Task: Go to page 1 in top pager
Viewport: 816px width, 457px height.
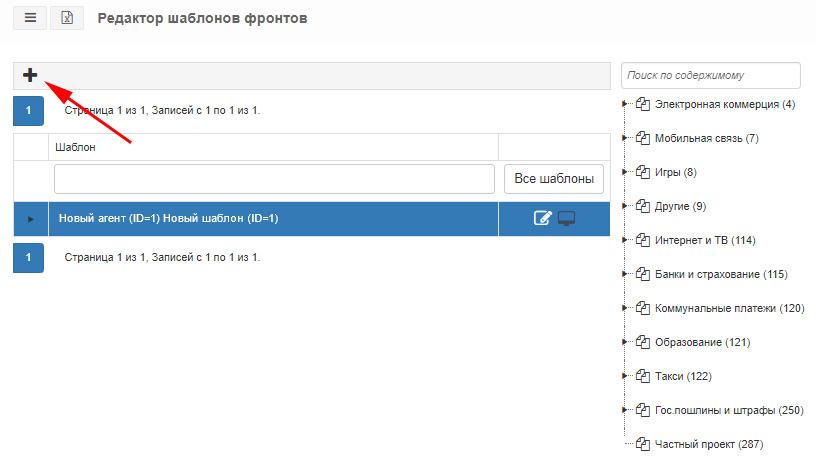Action: (x=28, y=110)
